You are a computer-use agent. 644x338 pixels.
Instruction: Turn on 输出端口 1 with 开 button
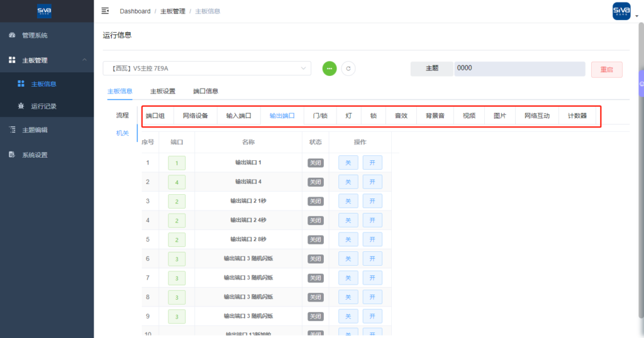[x=372, y=163]
